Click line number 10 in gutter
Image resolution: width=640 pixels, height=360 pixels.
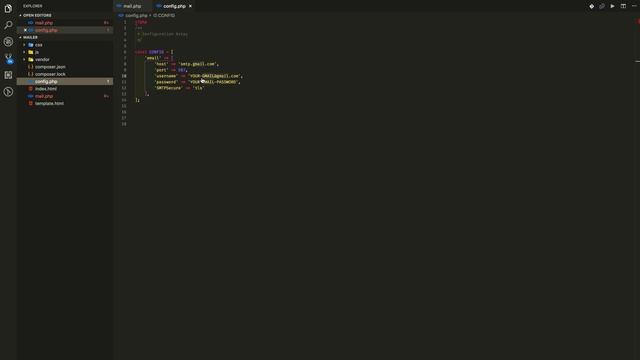(x=124, y=76)
